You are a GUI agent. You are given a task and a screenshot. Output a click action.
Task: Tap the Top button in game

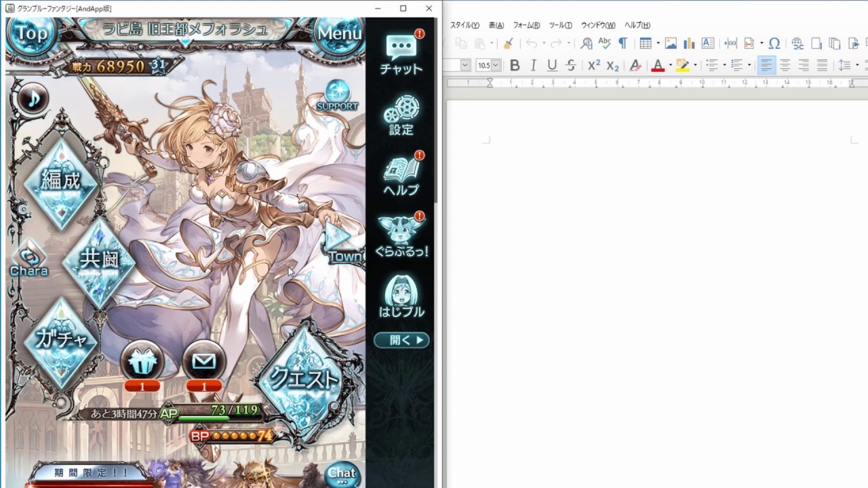click(x=31, y=33)
